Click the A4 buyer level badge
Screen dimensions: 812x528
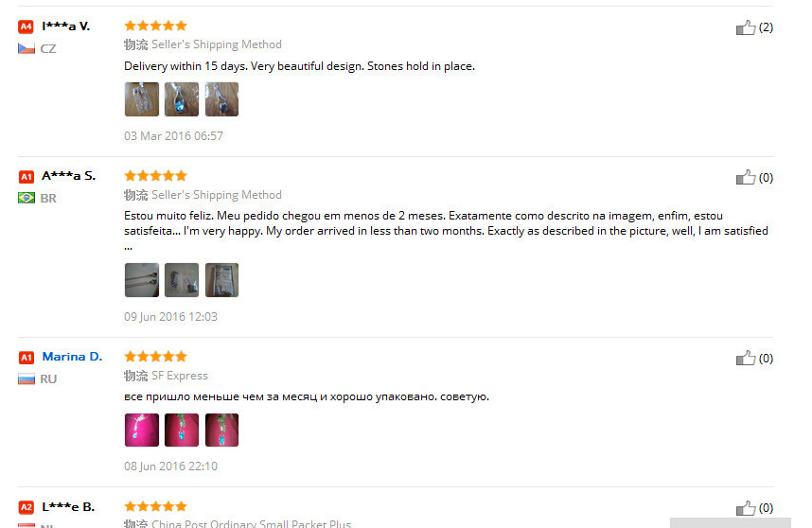[26, 26]
